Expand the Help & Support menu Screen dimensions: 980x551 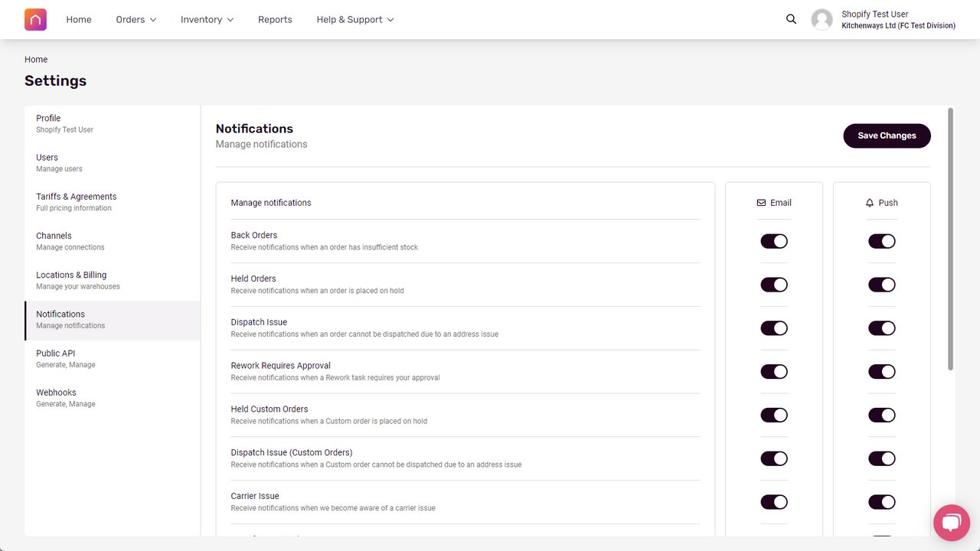pyautogui.click(x=354, y=19)
